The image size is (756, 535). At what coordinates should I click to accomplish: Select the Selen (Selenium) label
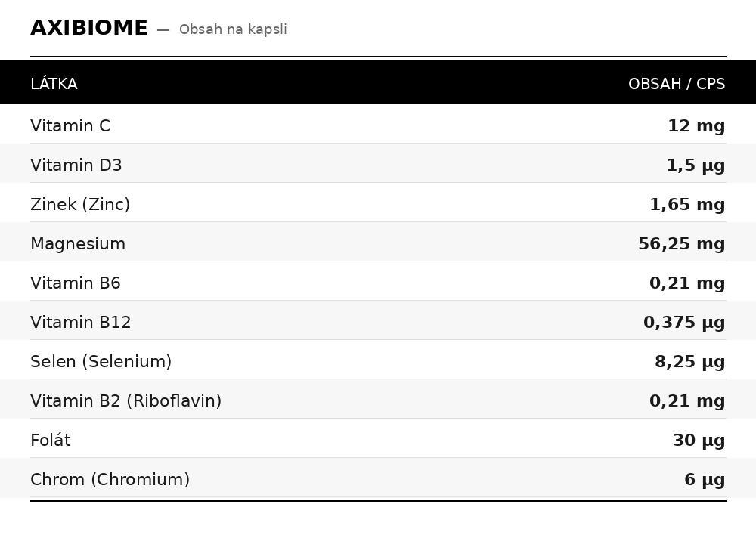101,362
